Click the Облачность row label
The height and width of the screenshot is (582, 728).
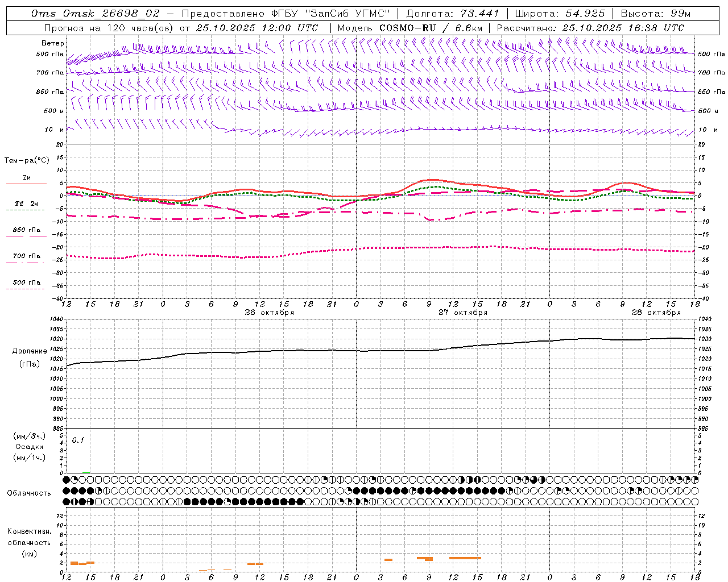pos(29,493)
